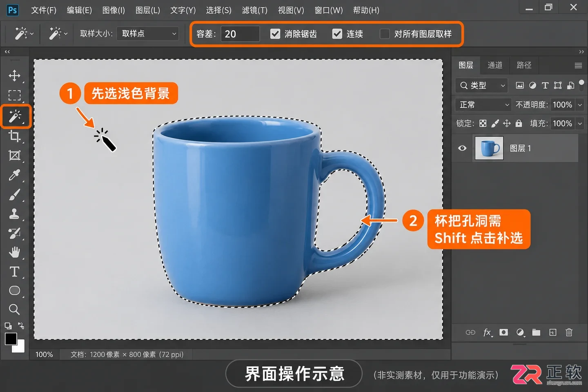Toggle 连续 checkbox
This screenshot has width=588, height=392.
coord(337,34)
